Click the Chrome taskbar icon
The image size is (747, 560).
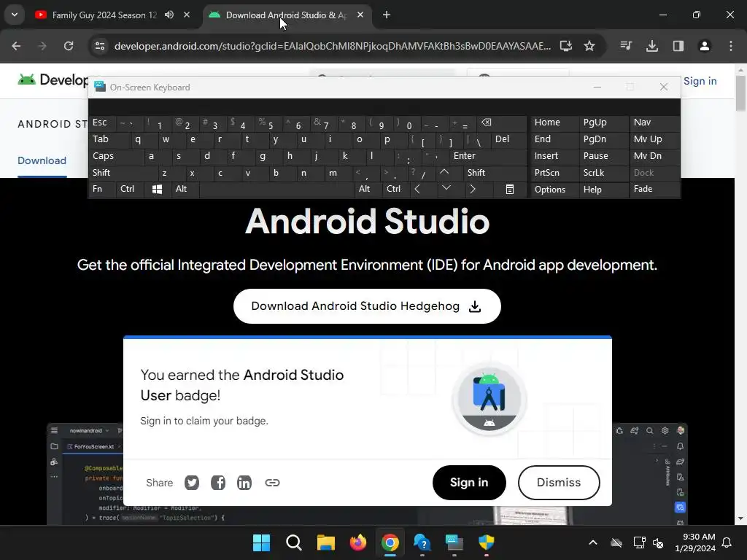pos(390,542)
